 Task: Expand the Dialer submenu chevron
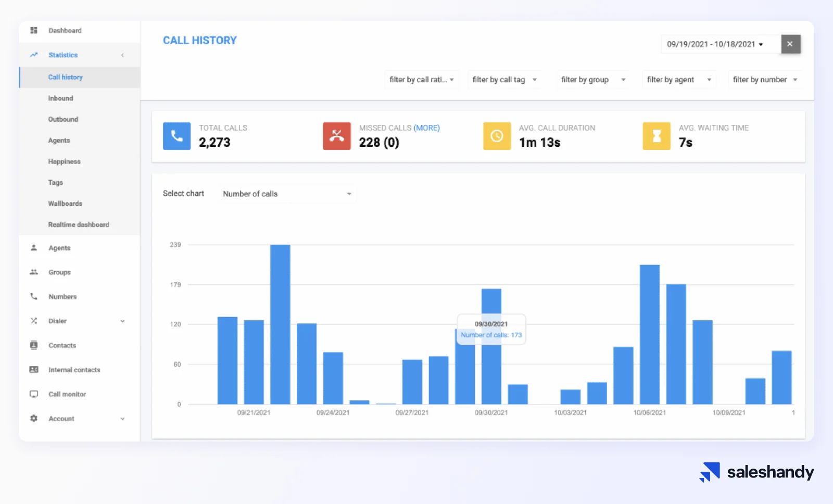[122, 321]
